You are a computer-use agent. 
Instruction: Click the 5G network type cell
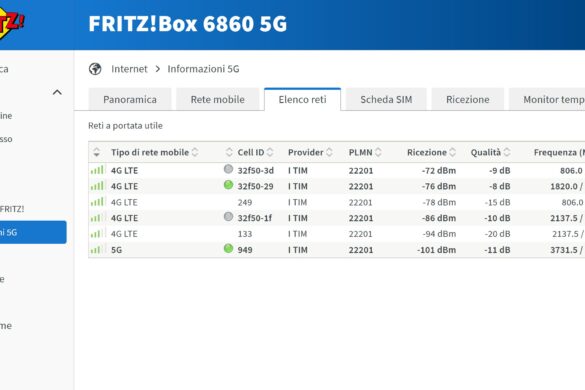pos(116,250)
